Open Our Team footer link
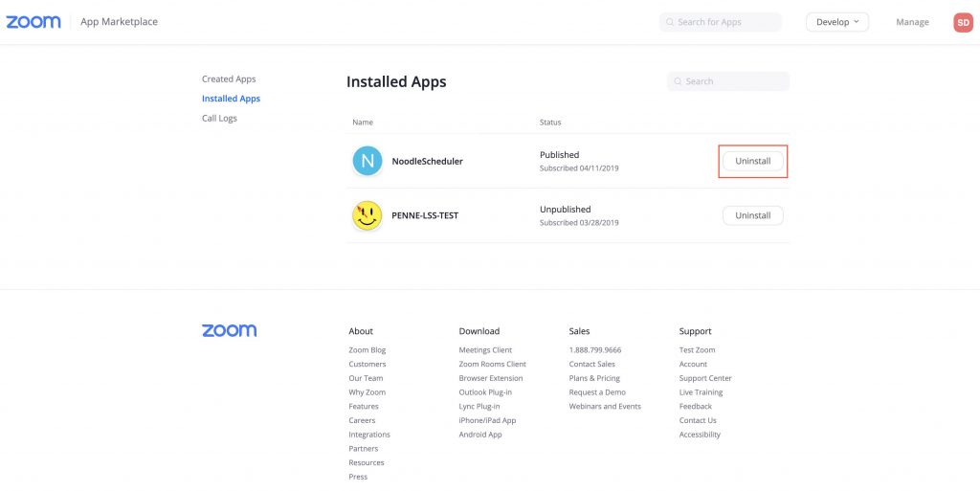Viewport: 980px width, 491px height. (366, 379)
